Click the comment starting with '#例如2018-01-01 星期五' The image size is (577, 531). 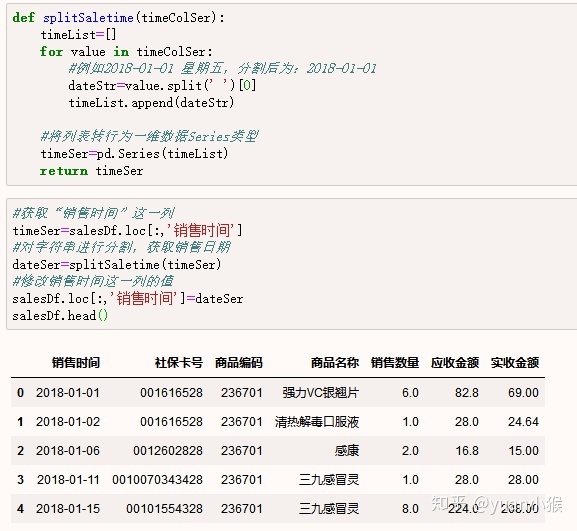tap(222, 68)
